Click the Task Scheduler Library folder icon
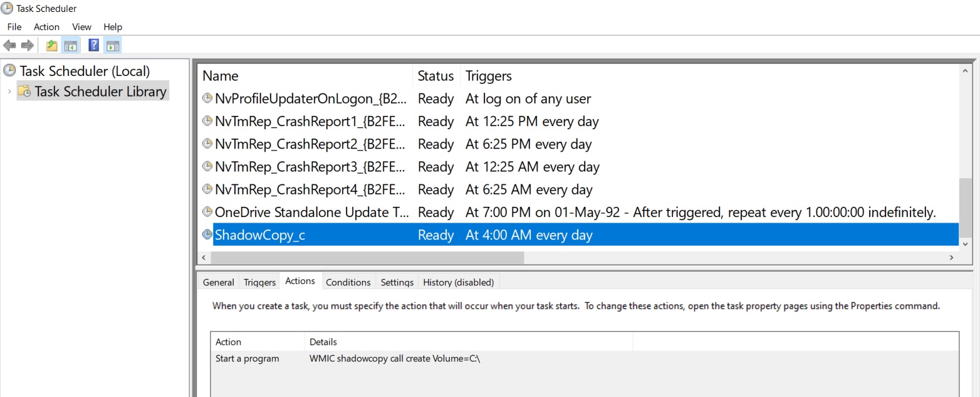 [x=24, y=92]
